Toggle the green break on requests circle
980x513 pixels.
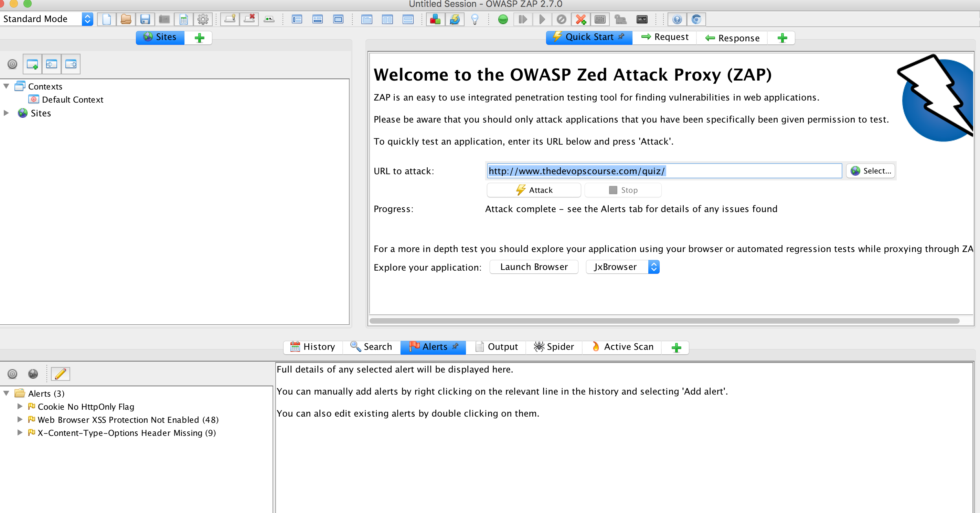point(503,19)
